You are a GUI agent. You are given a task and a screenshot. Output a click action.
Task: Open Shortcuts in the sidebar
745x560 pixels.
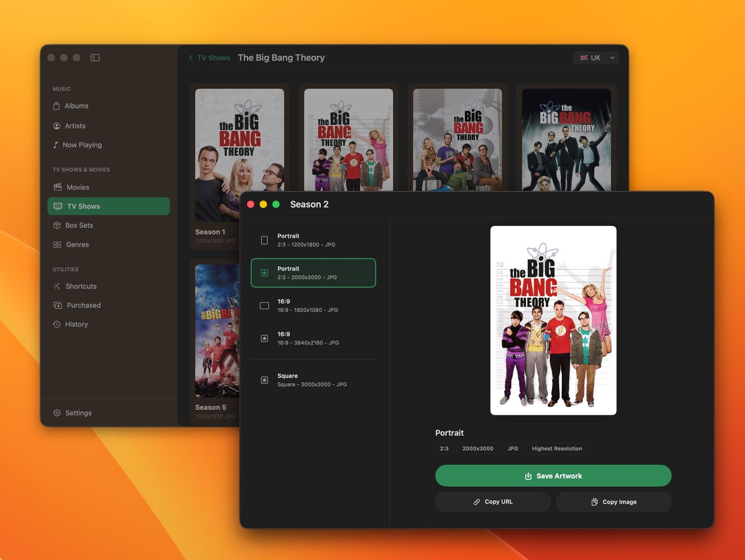pyautogui.click(x=109, y=286)
